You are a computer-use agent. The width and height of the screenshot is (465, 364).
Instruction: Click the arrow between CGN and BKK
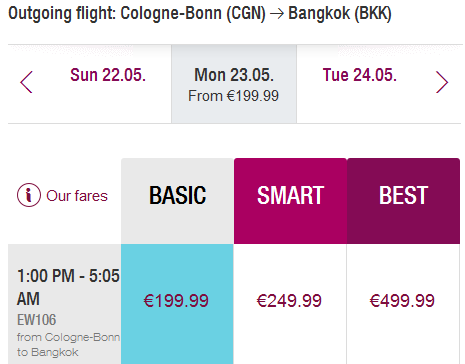pyautogui.click(x=277, y=14)
